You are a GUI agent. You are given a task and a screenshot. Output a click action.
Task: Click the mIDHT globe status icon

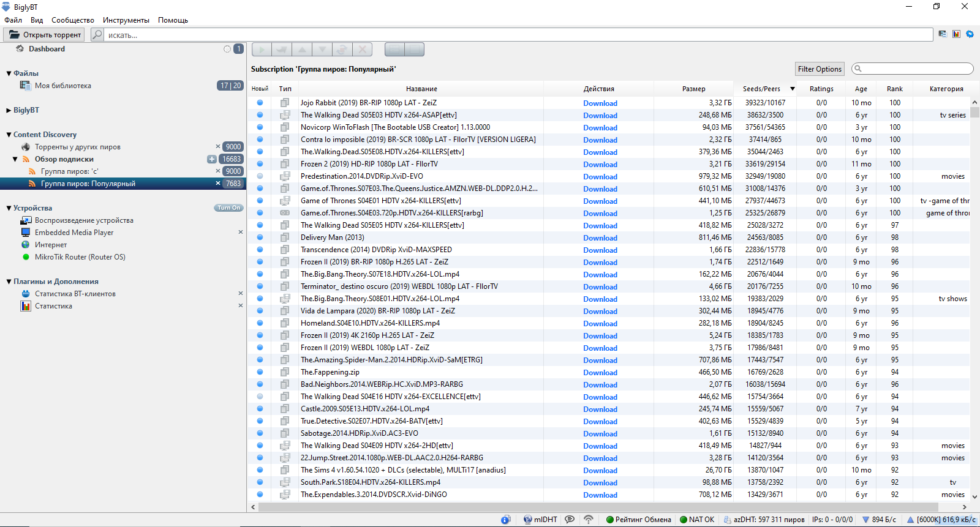click(x=527, y=520)
